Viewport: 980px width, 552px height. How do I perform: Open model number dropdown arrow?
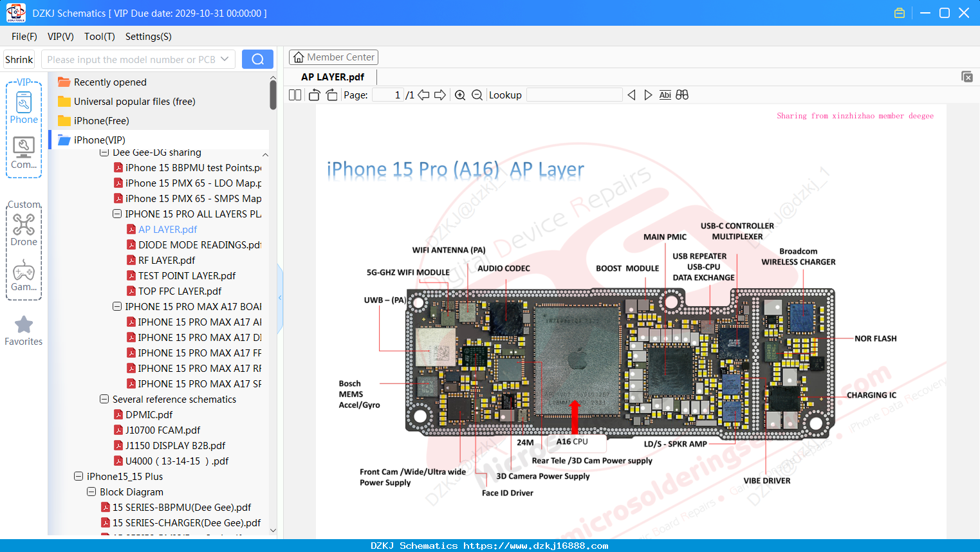click(225, 59)
